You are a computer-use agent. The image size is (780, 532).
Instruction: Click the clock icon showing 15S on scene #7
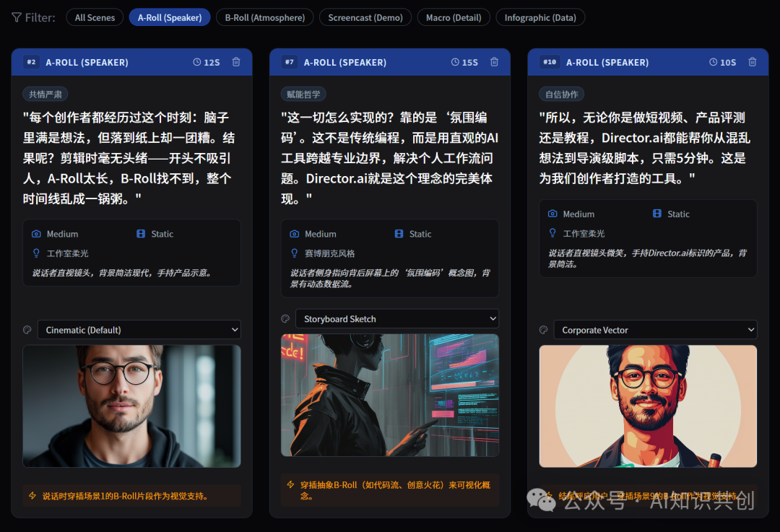pyautogui.click(x=454, y=62)
